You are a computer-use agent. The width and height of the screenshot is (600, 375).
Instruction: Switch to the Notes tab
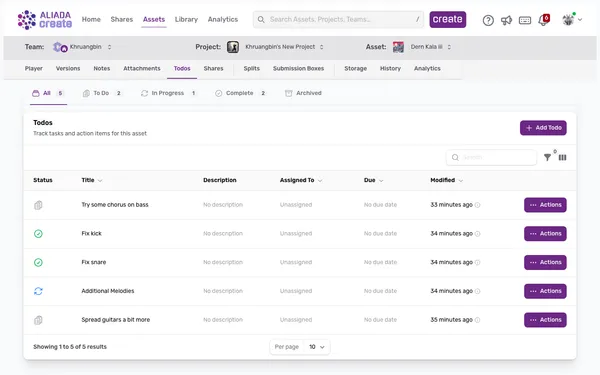click(x=101, y=68)
